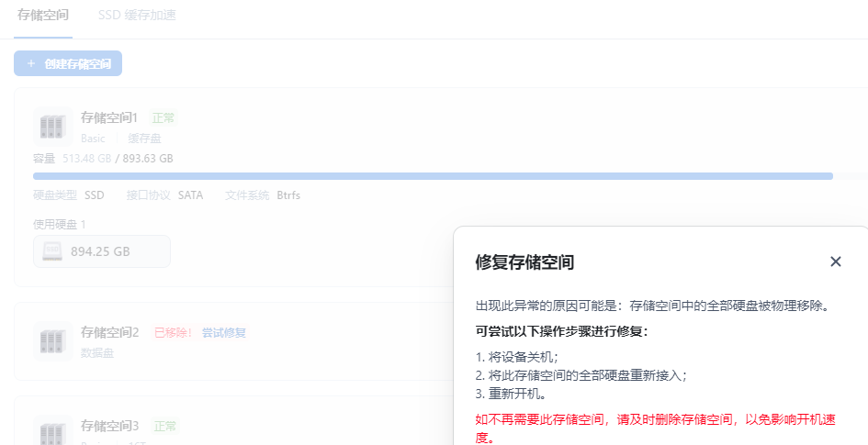
Task: Click step 3 重新开机 text
Action: coord(511,395)
